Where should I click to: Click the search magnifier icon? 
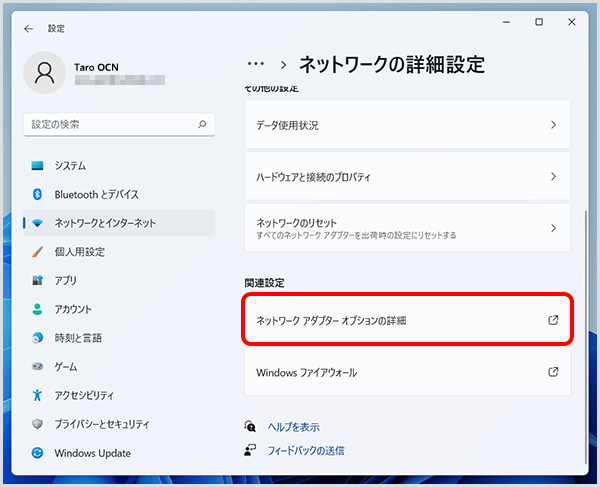203,125
